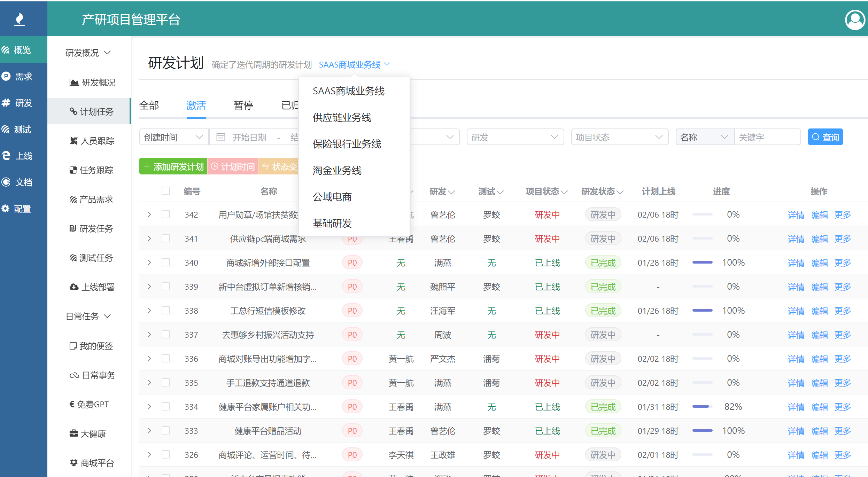The height and width of the screenshot is (477, 868).
Task: Open 详情 link for row 340
Action: 796,263
